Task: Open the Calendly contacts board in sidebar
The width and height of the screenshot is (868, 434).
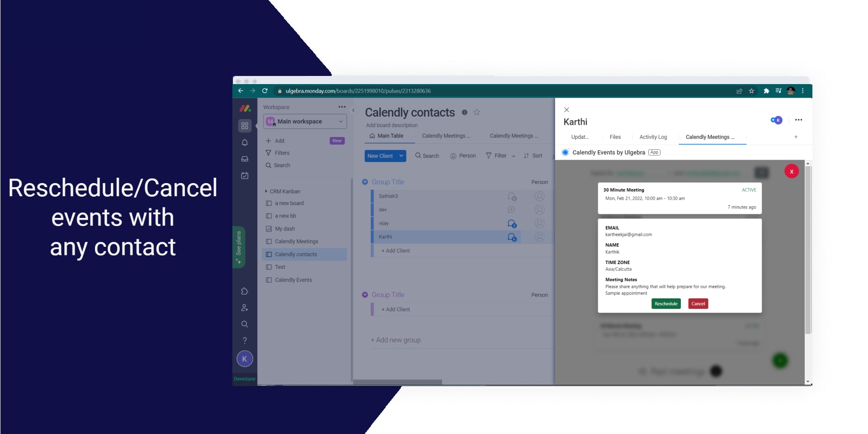Action: 305,254
